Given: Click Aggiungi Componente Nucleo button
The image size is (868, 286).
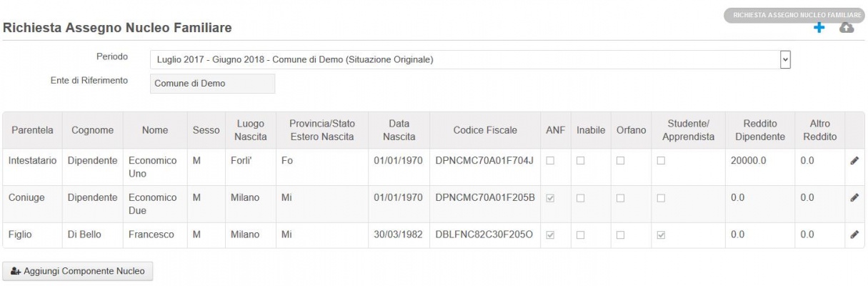Looking at the screenshot, I should point(78,272).
